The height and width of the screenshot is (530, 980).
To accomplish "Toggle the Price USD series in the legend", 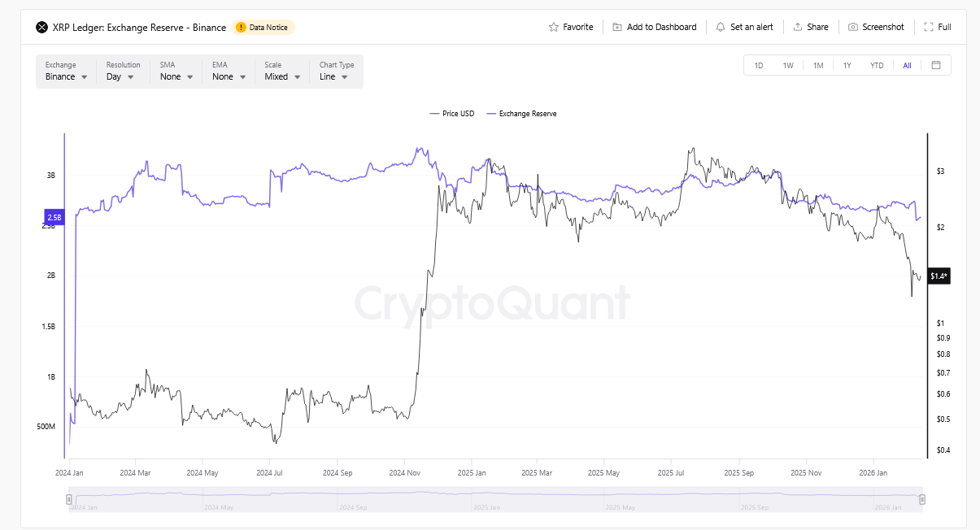I will pyautogui.click(x=451, y=114).
